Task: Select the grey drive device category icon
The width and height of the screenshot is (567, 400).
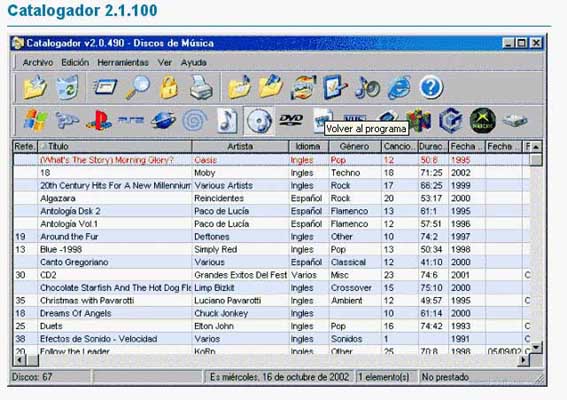Action: point(515,120)
